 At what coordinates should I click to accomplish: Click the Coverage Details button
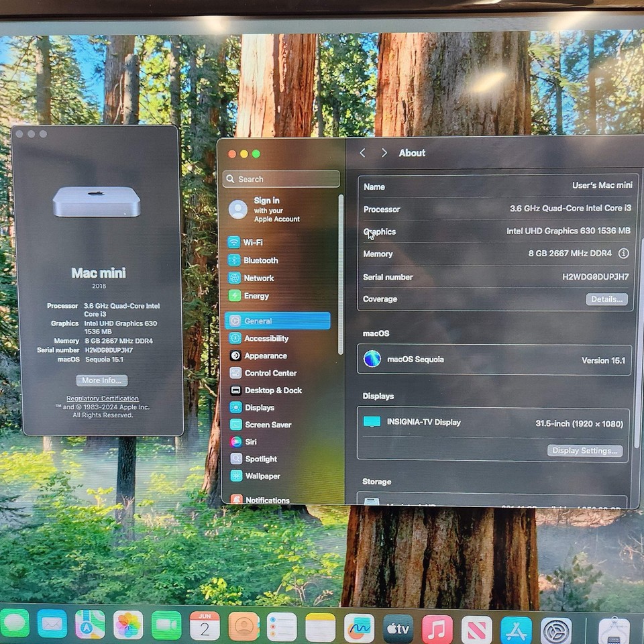(606, 299)
